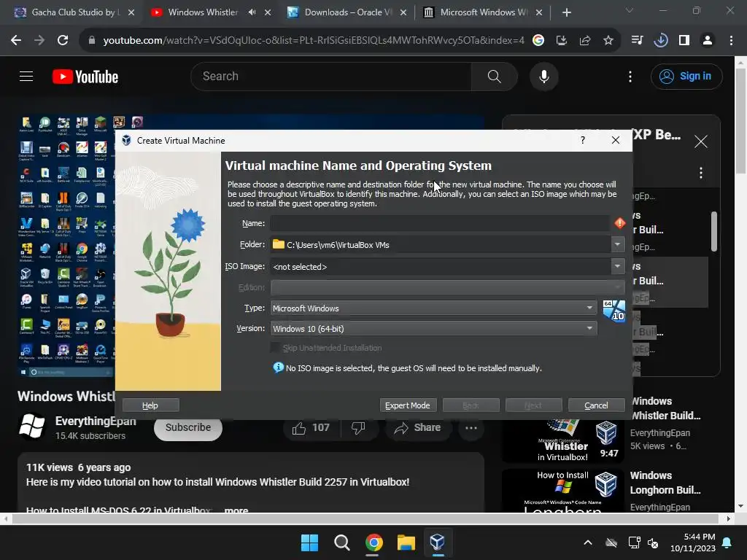The height and width of the screenshot is (560, 747).
Task: Open the Type dropdown Microsoft Windows
Action: pos(433,308)
